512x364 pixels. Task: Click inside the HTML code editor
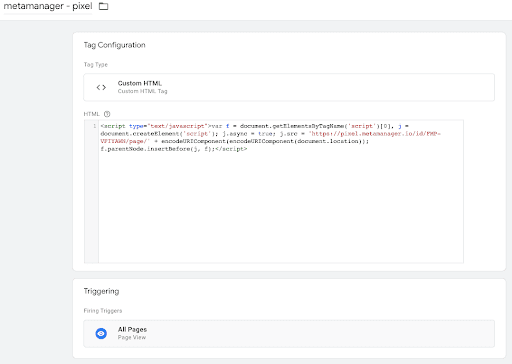tap(281, 191)
